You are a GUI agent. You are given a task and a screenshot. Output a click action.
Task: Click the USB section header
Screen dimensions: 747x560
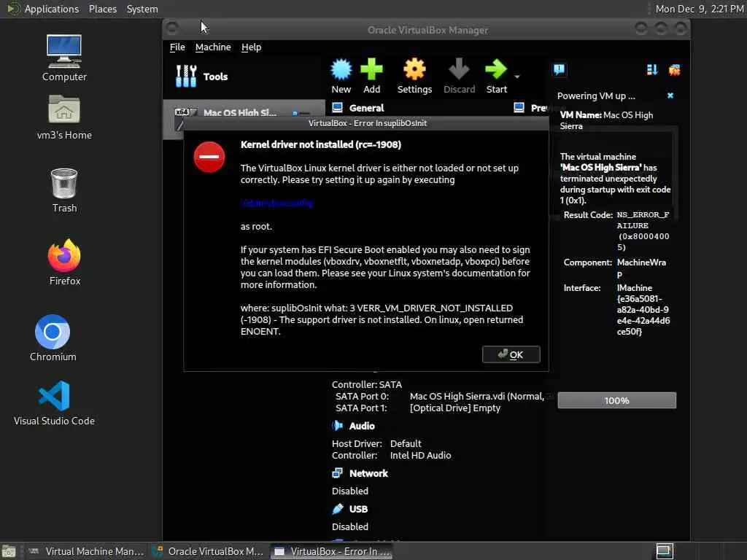[x=358, y=509]
